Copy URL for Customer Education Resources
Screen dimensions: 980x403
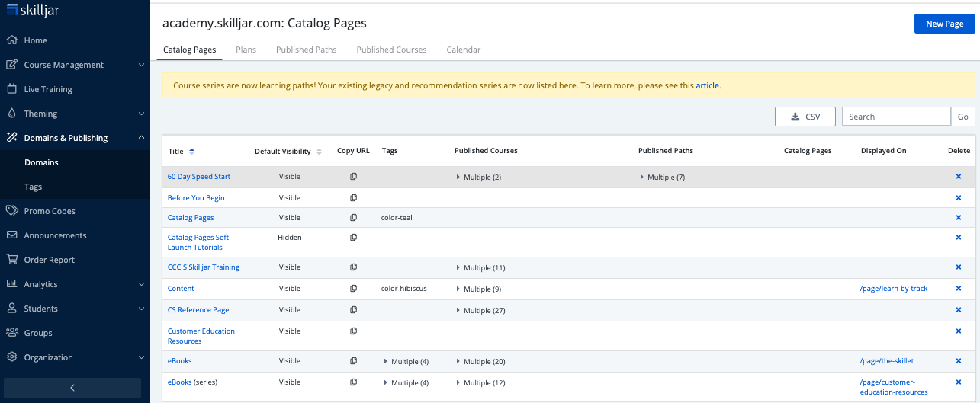[x=353, y=331]
